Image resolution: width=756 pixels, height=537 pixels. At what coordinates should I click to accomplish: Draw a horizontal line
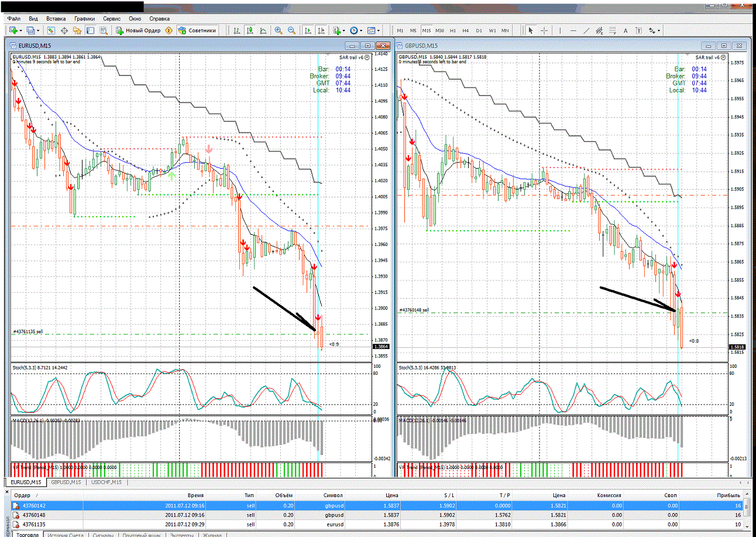point(573,30)
